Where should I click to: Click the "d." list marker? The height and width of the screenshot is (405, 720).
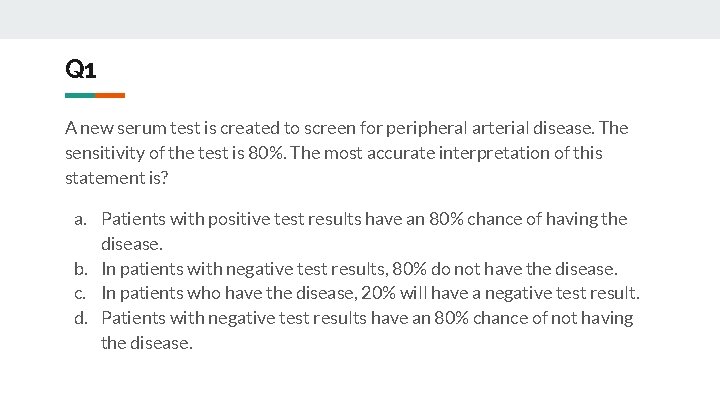pyautogui.click(x=80, y=318)
